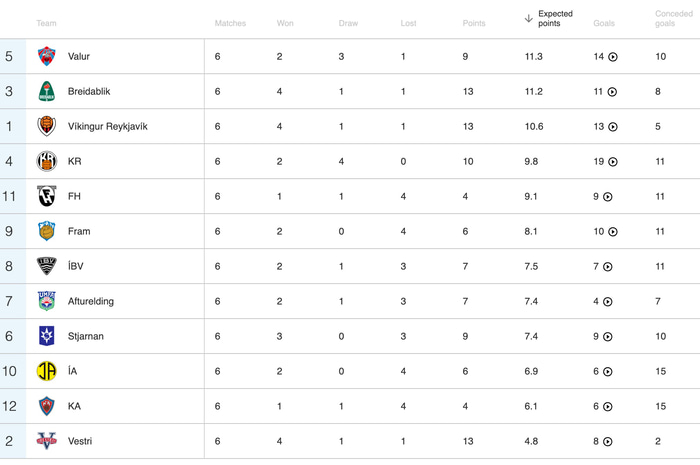The height and width of the screenshot is (465, 700).
Task: Play Vestri's 8 goals video
Action: tap(607, 441)
